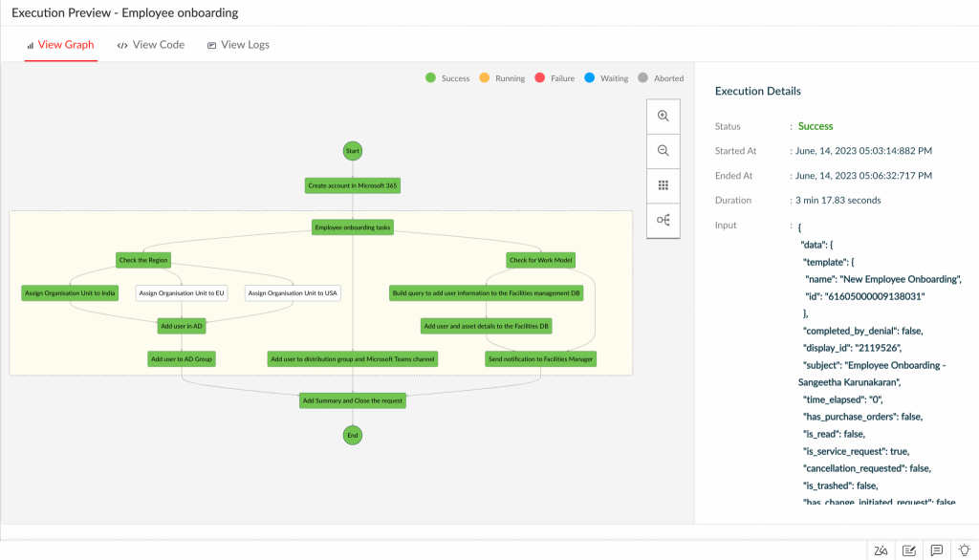Click the branching layout icon
Image resolution: width=979 pixels, height=560 pixels.
[663, 220]
